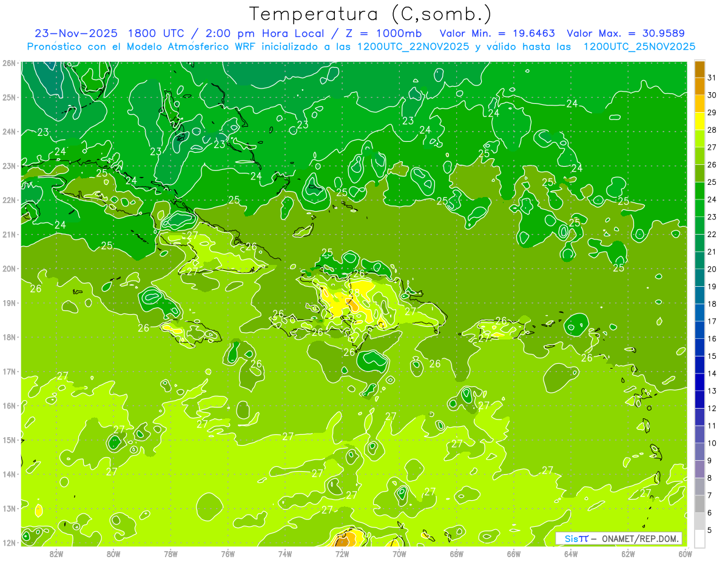Click the '16N' latitude axis label
This screenshot has width=728, height=562.
point(9,406)
